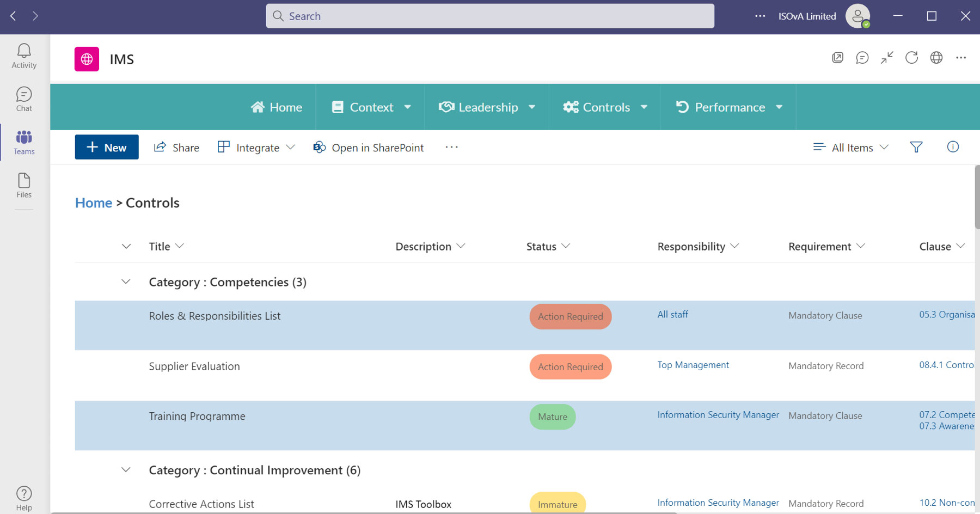980x514 pixels.
Task: Click the information icon near All Items
Action: (952, 147)
